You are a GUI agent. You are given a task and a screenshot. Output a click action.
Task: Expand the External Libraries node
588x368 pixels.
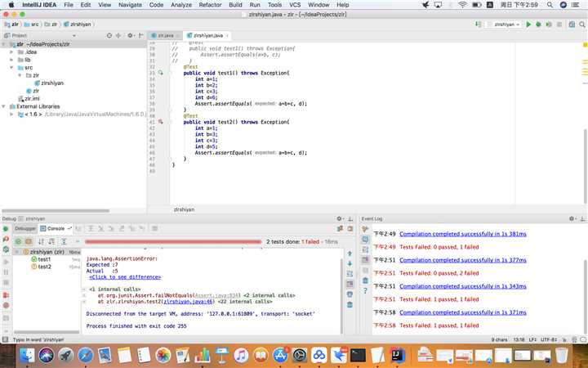point(4,106)
